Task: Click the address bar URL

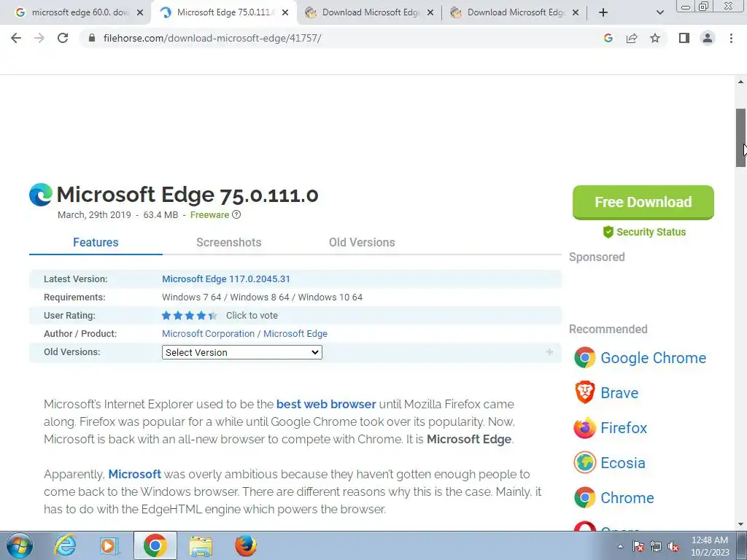Action: [x=212, y=38]
